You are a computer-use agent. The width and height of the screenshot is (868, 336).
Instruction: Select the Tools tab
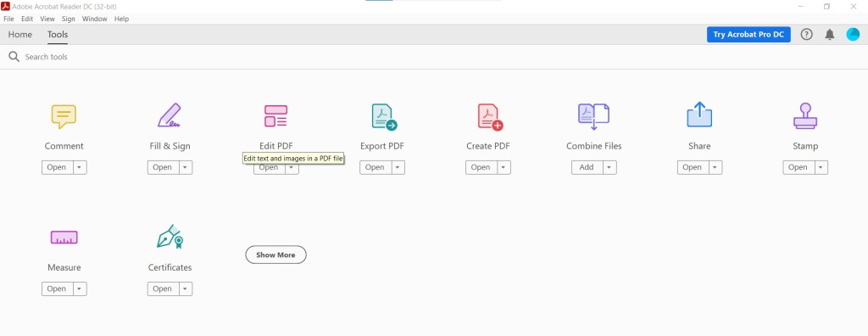tap(58, 35)
